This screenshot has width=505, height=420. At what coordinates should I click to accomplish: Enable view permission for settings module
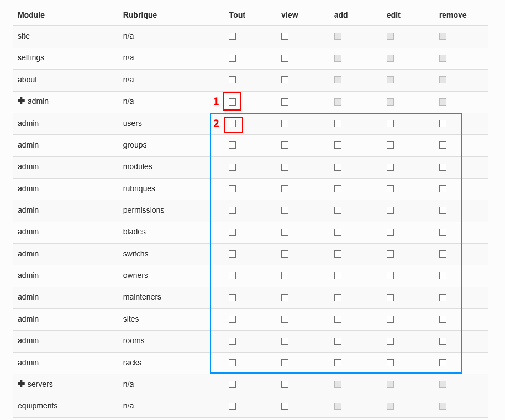[285, 58]
